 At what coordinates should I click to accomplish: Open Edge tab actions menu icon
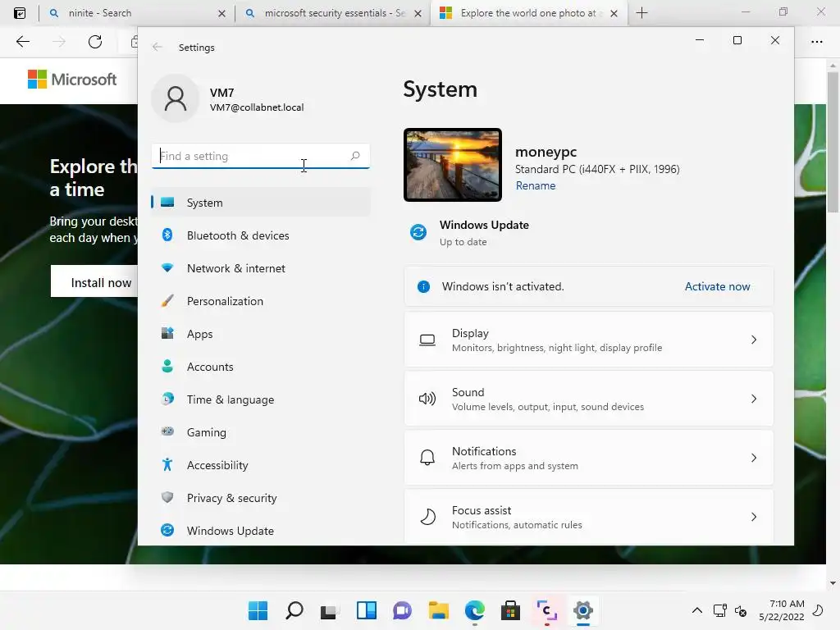20,13
